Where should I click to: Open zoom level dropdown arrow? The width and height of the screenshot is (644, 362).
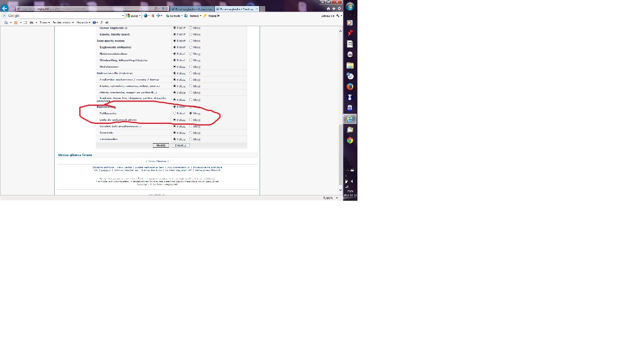pos(337,198)
